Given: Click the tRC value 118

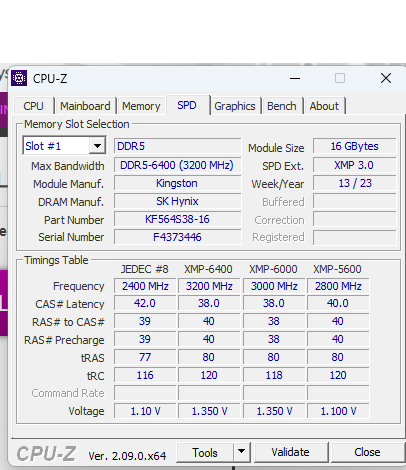Looking at the screenshot, I should (274, 375).
